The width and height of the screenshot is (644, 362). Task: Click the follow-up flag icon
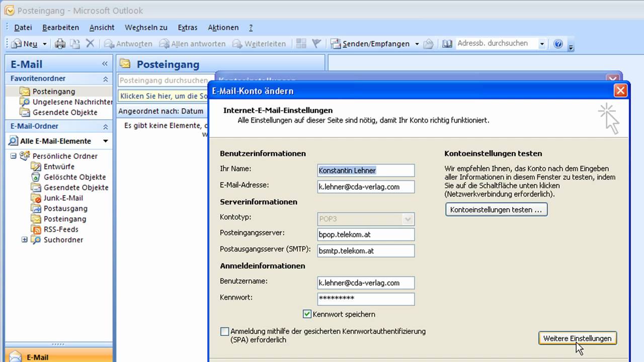tap(316, 44)
